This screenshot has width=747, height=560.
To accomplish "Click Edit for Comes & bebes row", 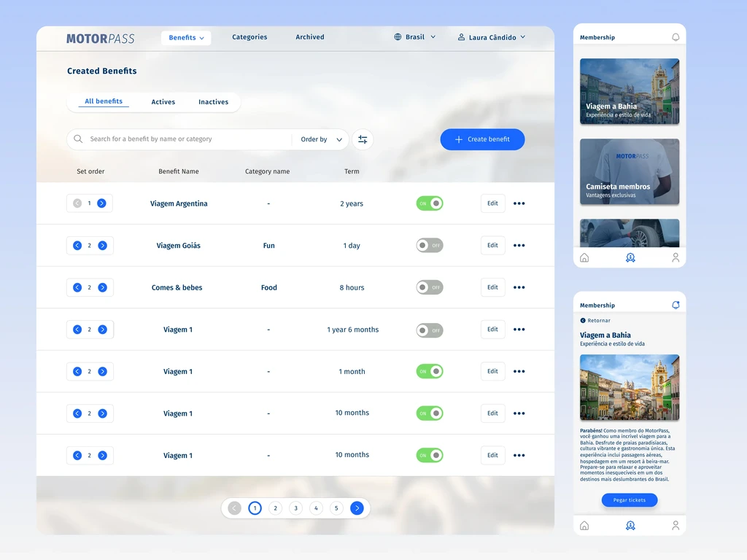I will pyautogui.click(x=492, y=287).
